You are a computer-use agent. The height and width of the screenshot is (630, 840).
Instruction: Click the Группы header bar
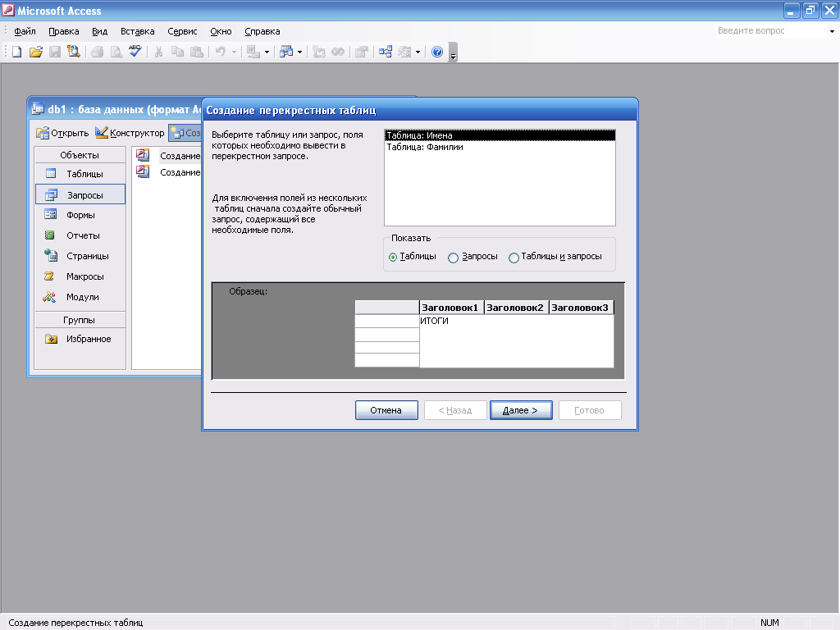(80, 320)
